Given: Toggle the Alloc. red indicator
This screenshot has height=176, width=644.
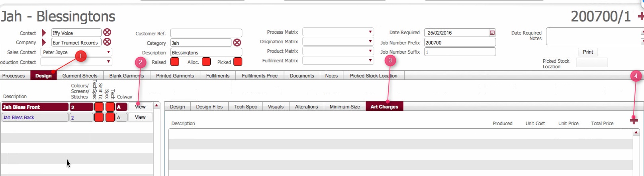Looking at the screenshot, I should point(206,62).
